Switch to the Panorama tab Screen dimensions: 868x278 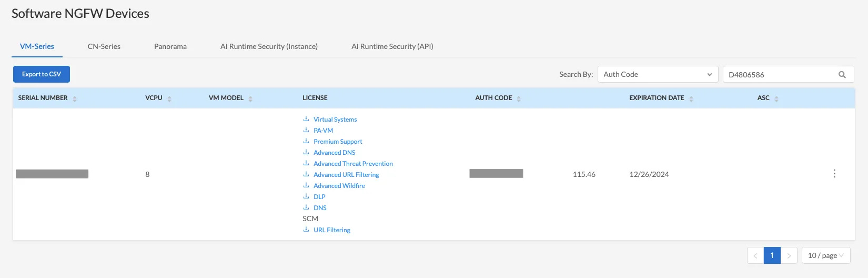170,46
